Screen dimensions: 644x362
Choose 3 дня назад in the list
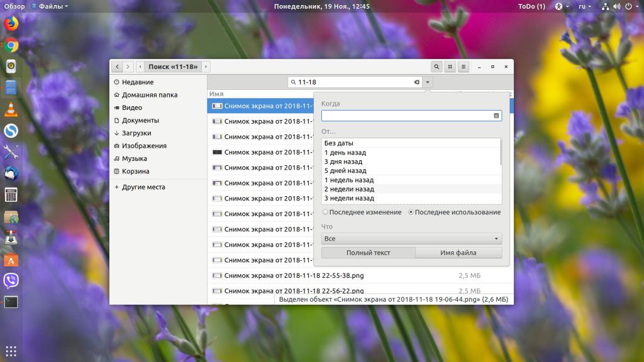[x=411, y=162]
